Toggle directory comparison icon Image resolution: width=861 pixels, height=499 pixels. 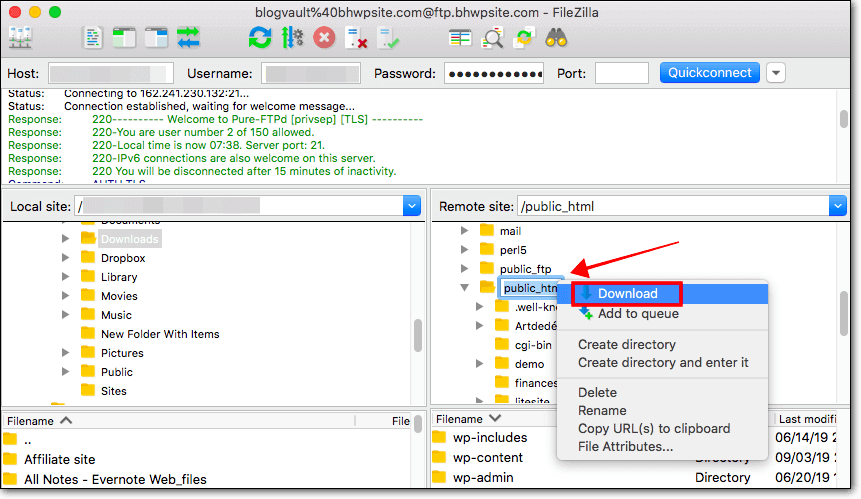tap(492, 38)
